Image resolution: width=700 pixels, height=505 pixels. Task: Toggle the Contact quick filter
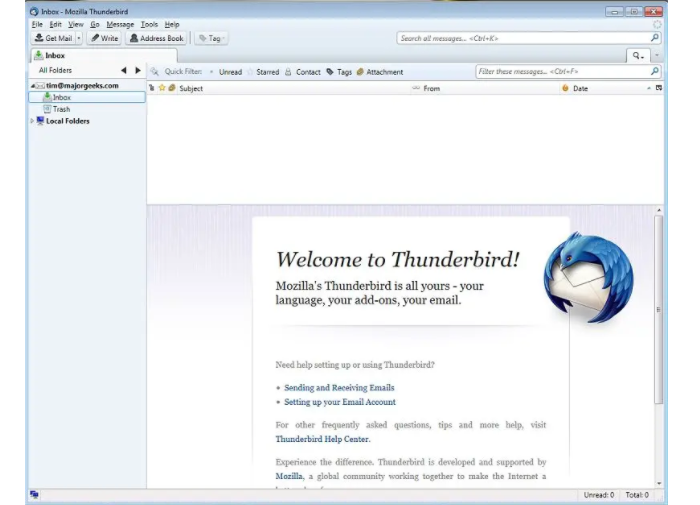coord(303,72)
